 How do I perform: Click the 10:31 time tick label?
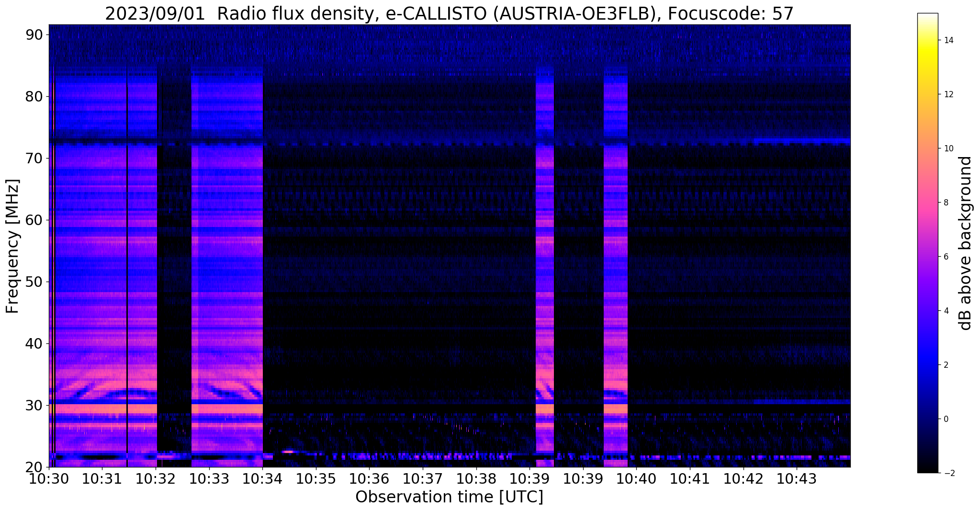click(x=102, y=479)
